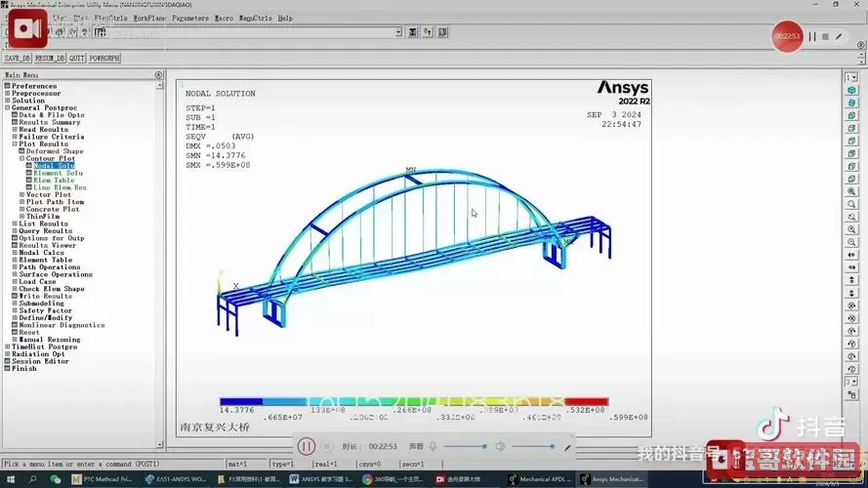Image resolution: width=868 pixels, height=488 pixels.
Task: Click the RESUM_DB button
Action: coord(50,59)
